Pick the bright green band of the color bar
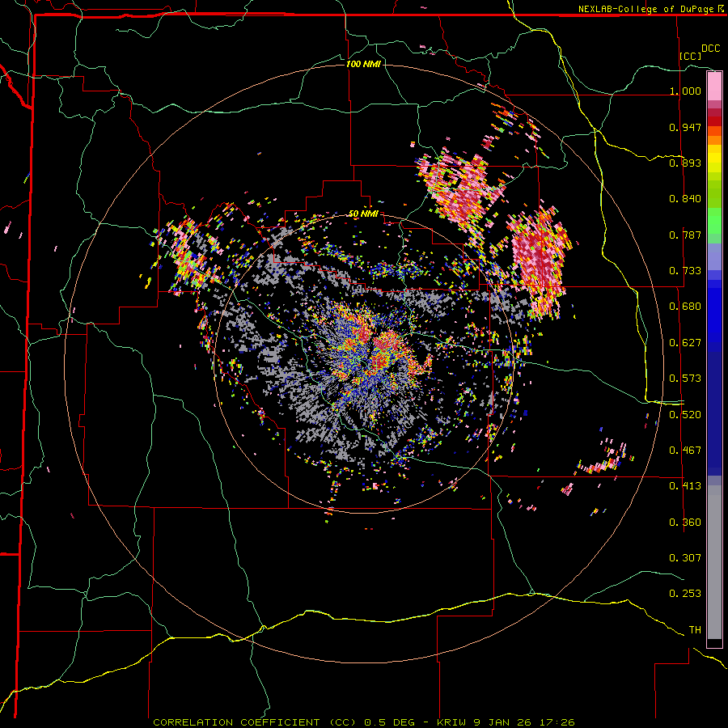Image resolution: width=728 pixels, height=728 pixels. point(714,221)
